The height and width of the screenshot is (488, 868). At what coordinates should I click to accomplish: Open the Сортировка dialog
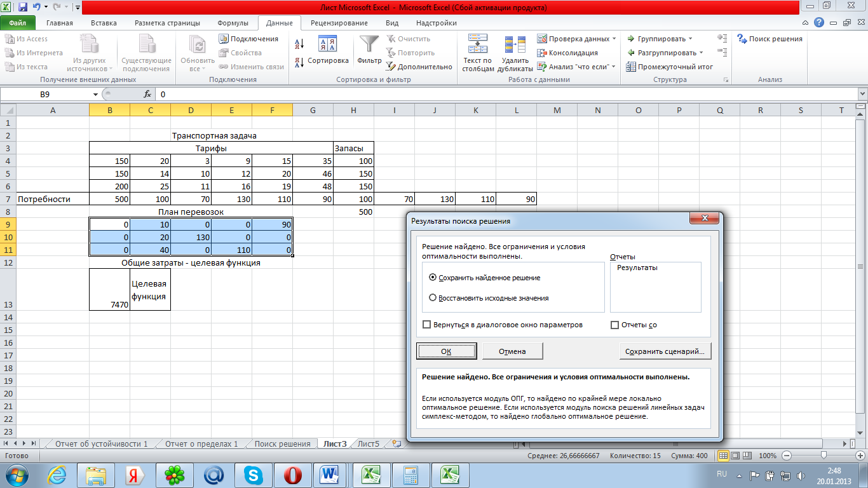328,50
